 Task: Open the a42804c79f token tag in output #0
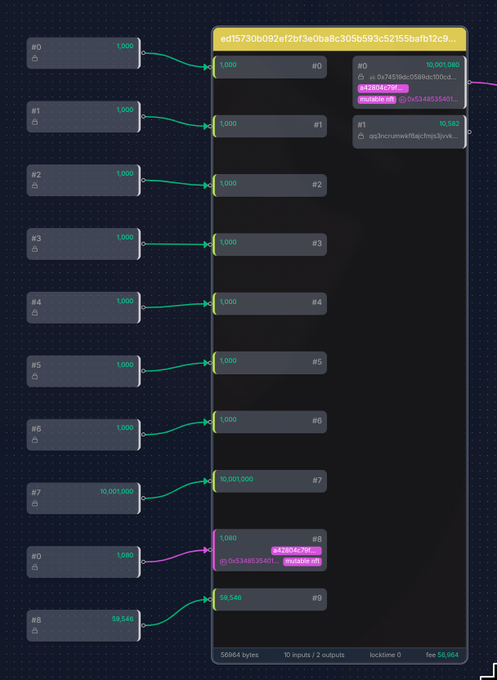click(383, 88)
